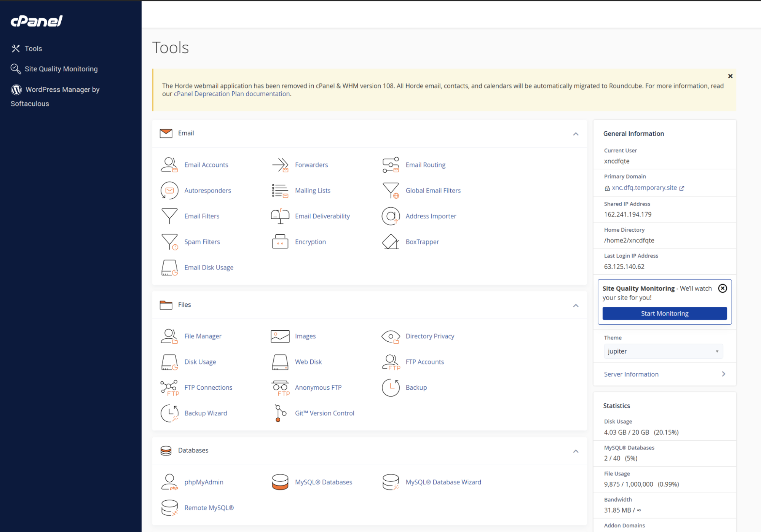Click the Backup Wizard icon
This screenshot has width=761, height=532.
click(169, 413)
